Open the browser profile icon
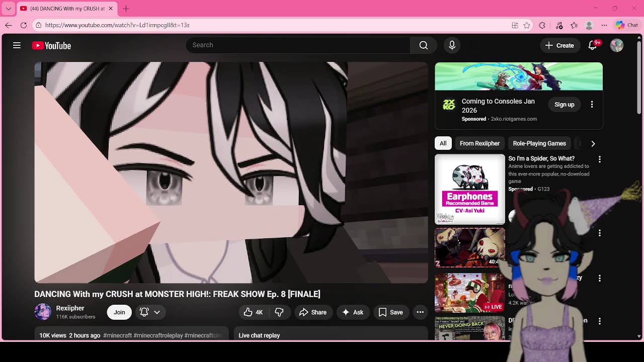Screen dimensions: 644x362 coord(589,25)
